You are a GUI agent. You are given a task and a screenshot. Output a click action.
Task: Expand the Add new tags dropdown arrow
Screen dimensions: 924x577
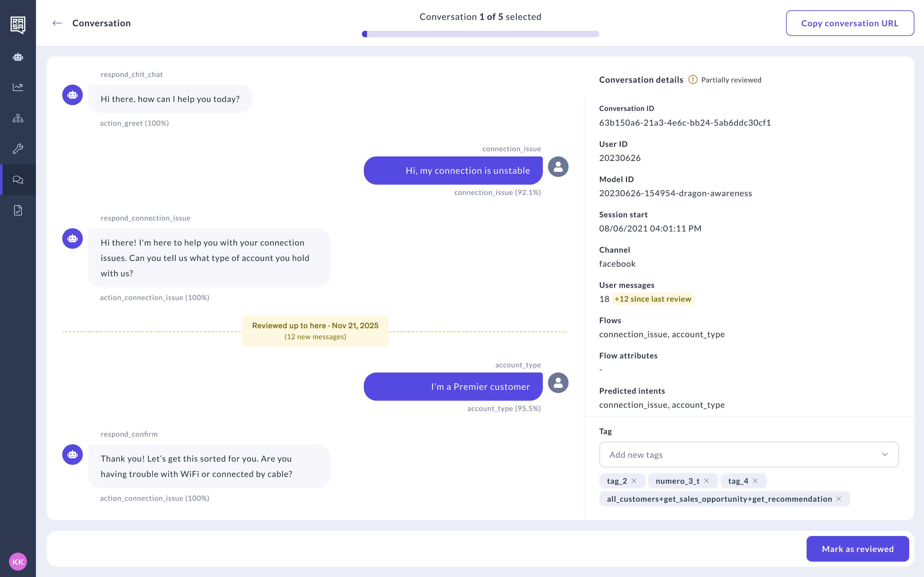(x=885, y=455)
